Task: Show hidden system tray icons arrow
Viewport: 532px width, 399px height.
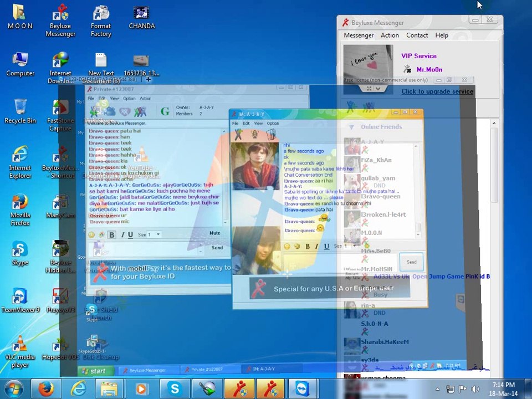Action: coord(438,389)
